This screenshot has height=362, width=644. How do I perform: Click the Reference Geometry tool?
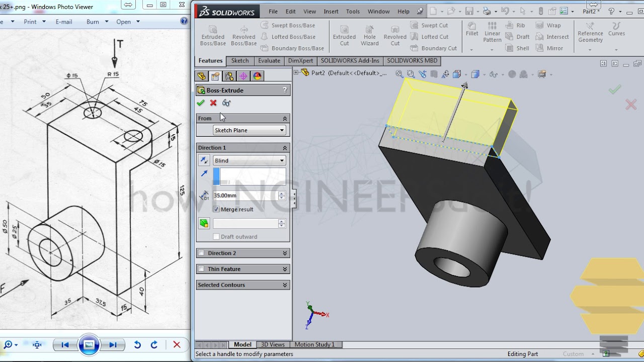(590, 33)
